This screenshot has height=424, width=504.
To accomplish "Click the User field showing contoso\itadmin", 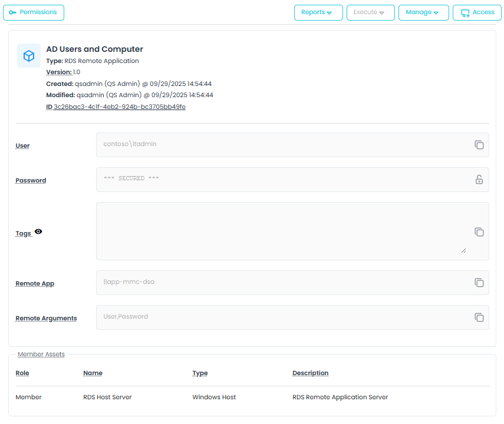I will click(x=283, y=144).
